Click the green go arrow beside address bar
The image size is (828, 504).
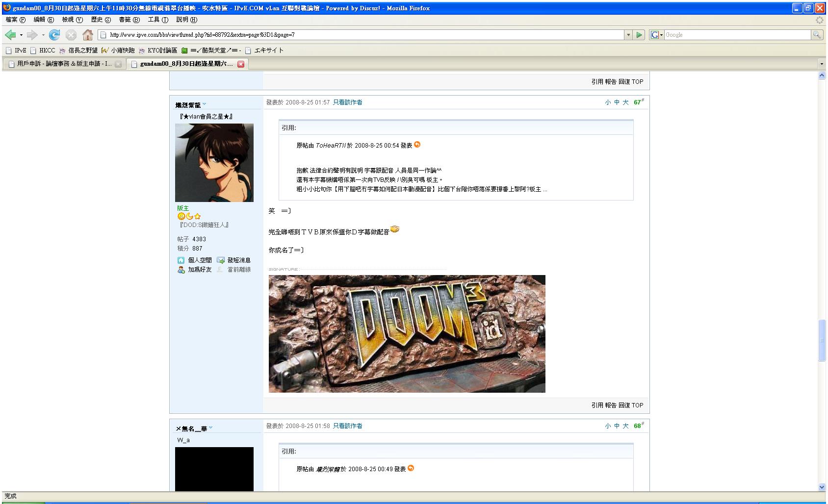[639, 35]
